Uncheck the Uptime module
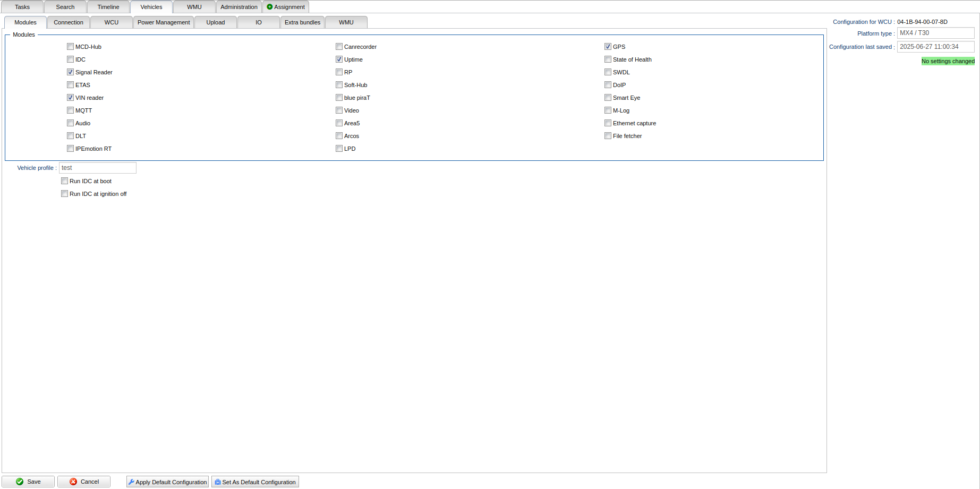 click(339, 59)
